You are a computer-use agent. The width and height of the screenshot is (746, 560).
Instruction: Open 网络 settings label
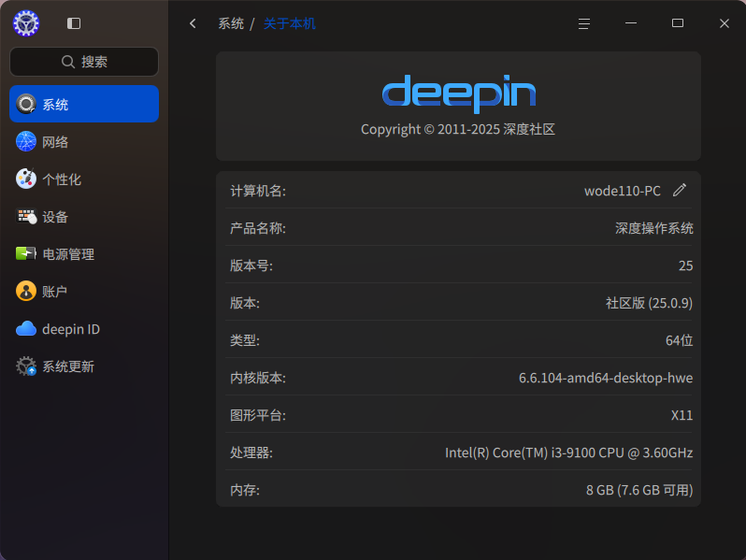(55, 142)
